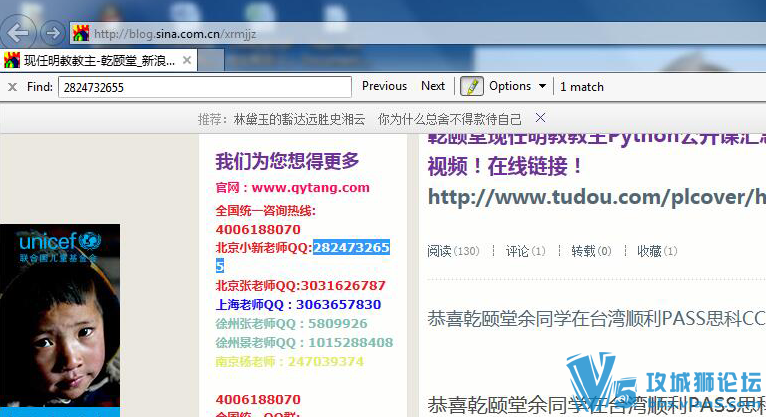Click the 视频！在线链接！ post title
The width and height of the screenshot is (766, 417).
[506, 166]
